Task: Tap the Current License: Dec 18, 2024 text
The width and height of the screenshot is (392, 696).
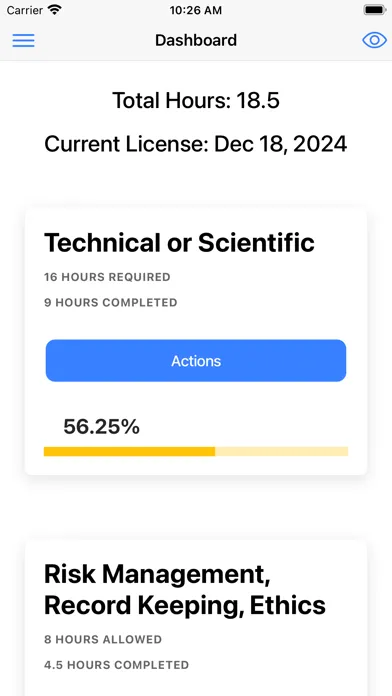Action: (196, 144)
